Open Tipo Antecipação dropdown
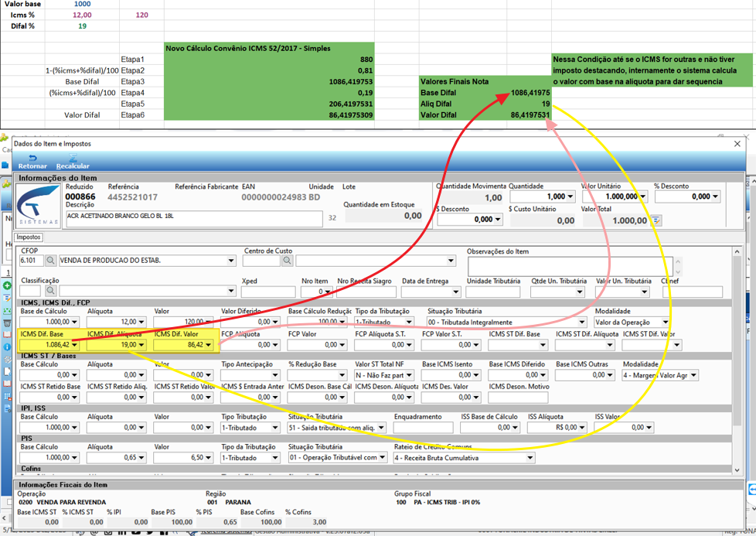756x536 pixels. pos(275,375)
